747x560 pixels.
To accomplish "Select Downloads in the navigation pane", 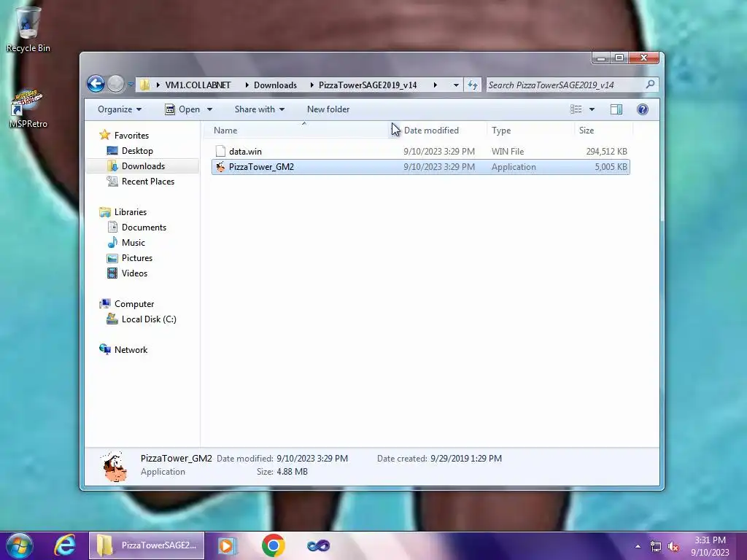I will (136, 166).
